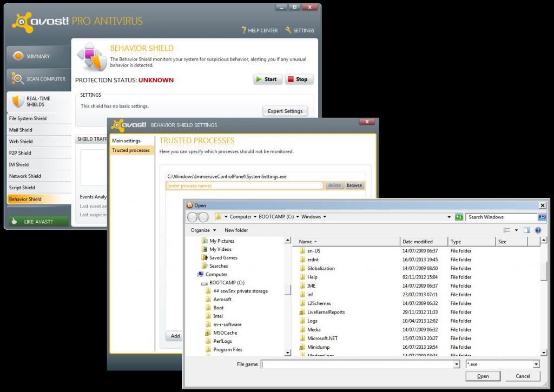Screen dimensions: 554x392
Task: Click the Back arrow in Open dialog
Action: point(192,217)
